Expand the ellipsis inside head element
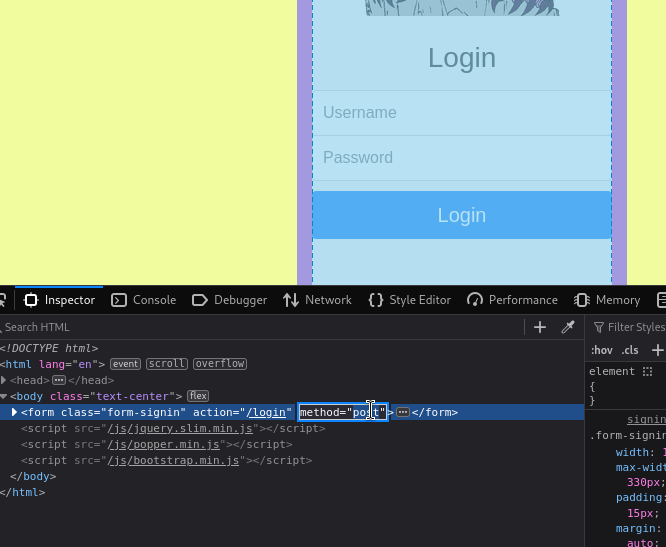Screen dimensions: 666x547 59,380
